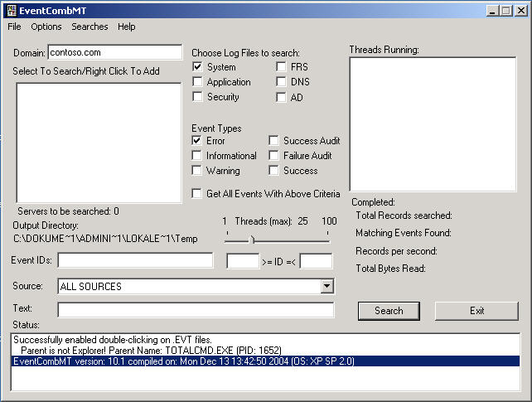Click the Threads max slider handle
The height and width of the screenshot is (402, 532).
tap(252, 240)
